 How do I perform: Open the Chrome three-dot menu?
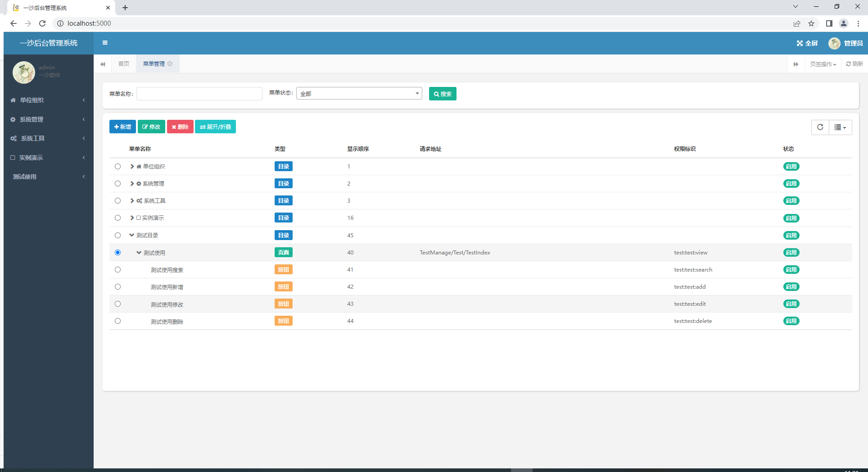pyautogui.click(x=858, y=23)
